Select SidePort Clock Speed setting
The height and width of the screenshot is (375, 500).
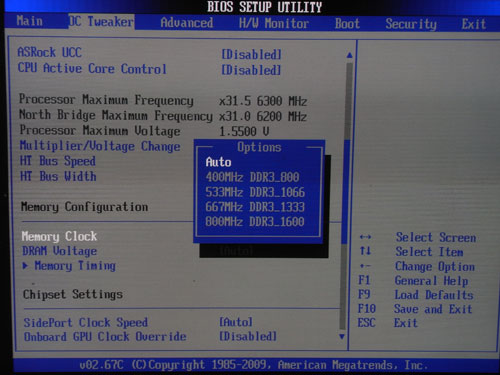pyautogui.click(x=86, y=322)
